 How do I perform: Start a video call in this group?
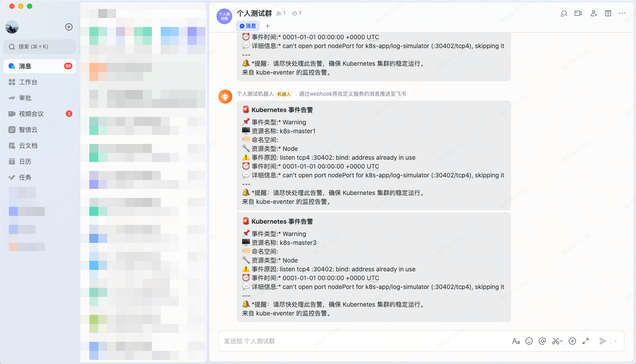tap(578, 13)
